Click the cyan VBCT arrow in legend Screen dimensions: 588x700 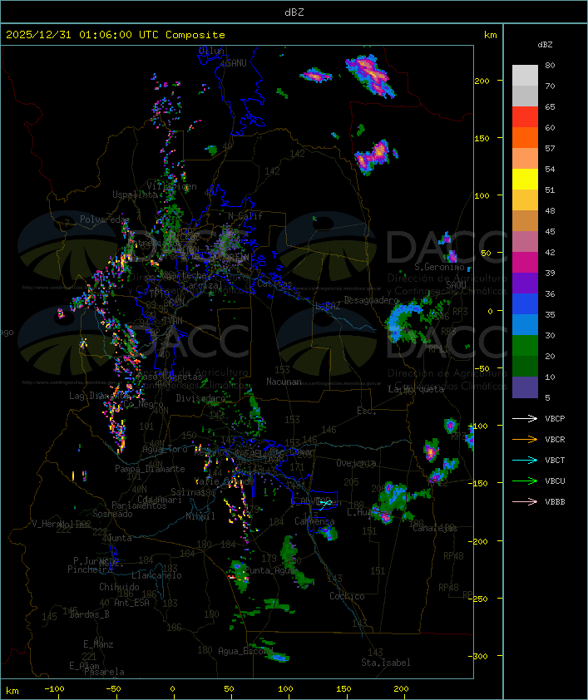click(525, 460)
